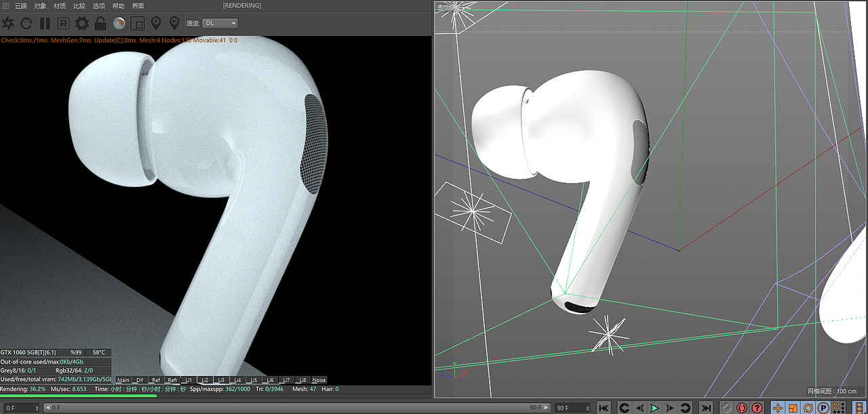Play the animation forward
Image resolution: width=868 pixels, height=414 pixels.
click(654, 408)
